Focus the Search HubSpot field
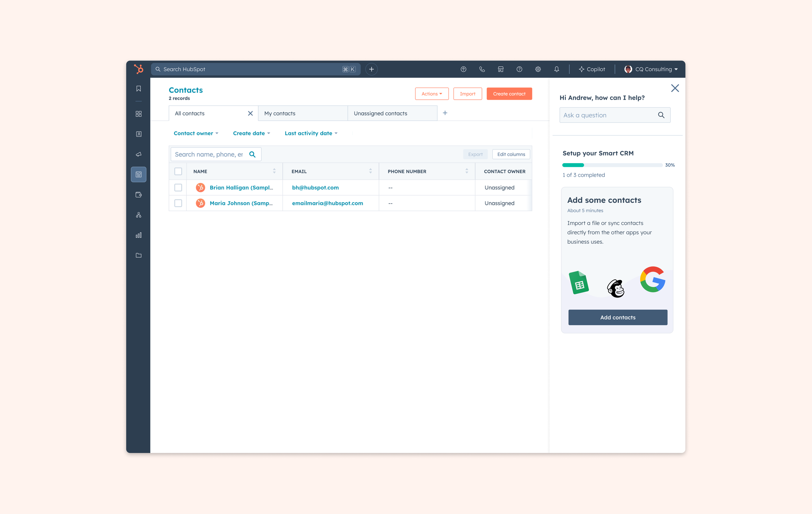The width and height of the screenshot is (812, 514). point(256,69)
